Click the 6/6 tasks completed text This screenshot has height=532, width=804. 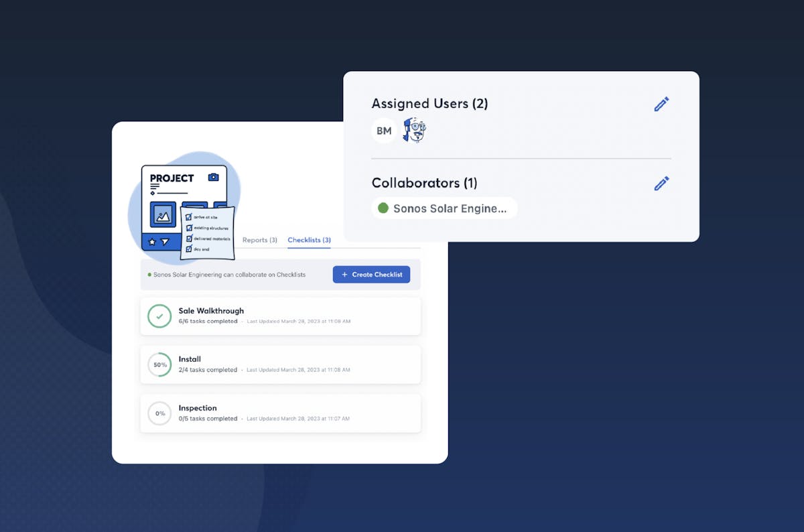[x=208, y=322]
